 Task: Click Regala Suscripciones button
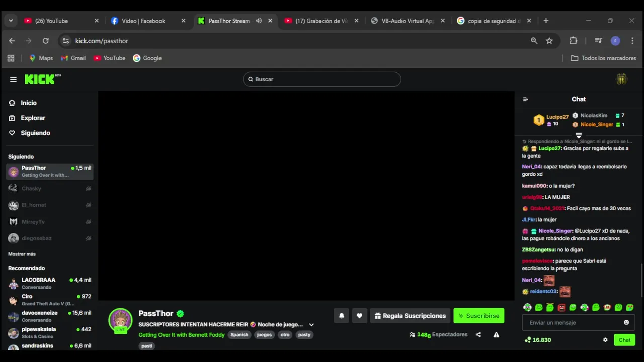[410, 316]
